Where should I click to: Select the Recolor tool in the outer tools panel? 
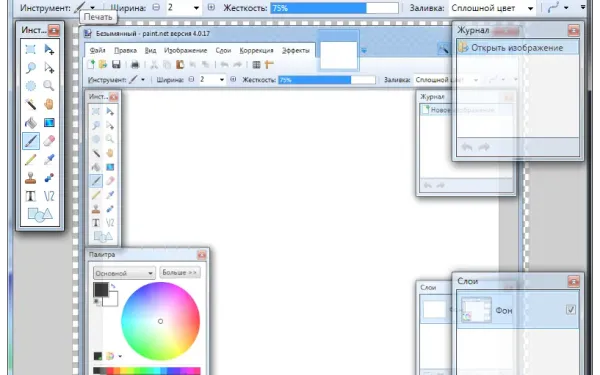(x=49, y=178)
